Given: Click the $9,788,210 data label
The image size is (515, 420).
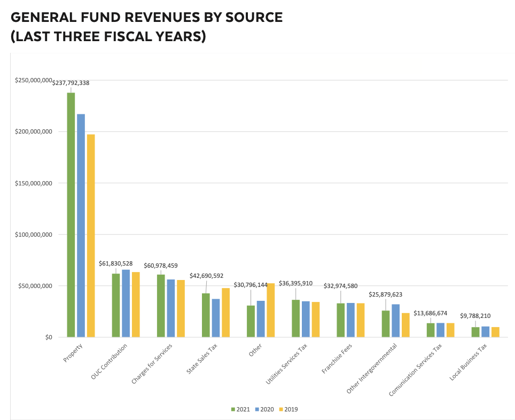Looking at the screenshot, I should click(x=475, y=316).
